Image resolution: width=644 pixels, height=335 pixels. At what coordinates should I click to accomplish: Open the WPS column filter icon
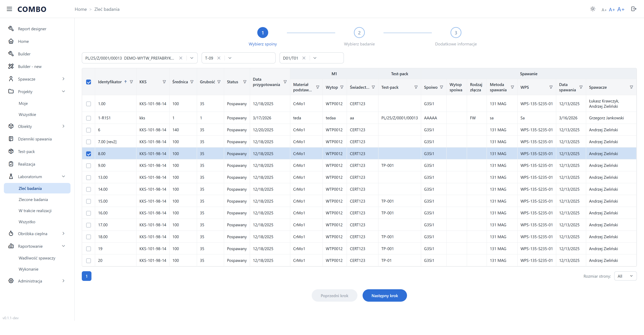[x=551, y=87]
